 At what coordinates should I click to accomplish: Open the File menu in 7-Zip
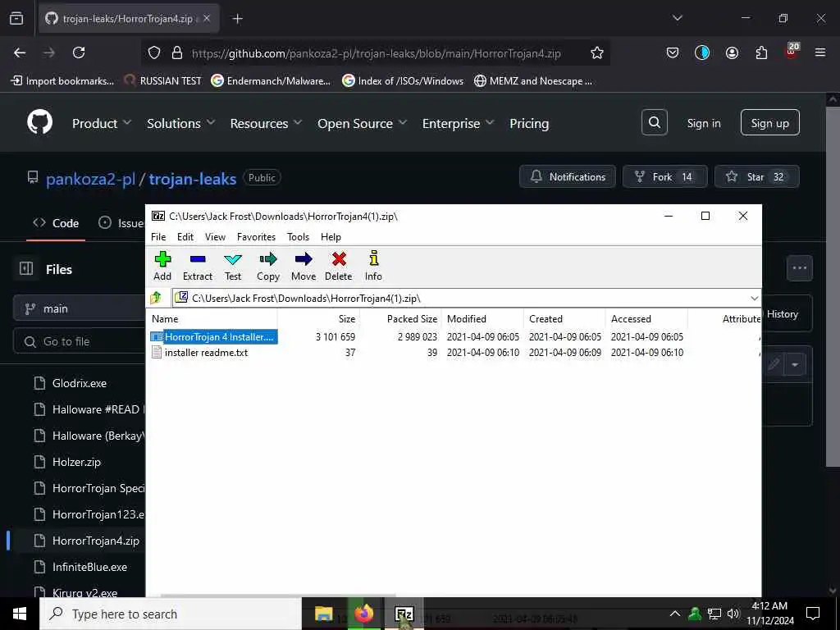pos(158,237)
